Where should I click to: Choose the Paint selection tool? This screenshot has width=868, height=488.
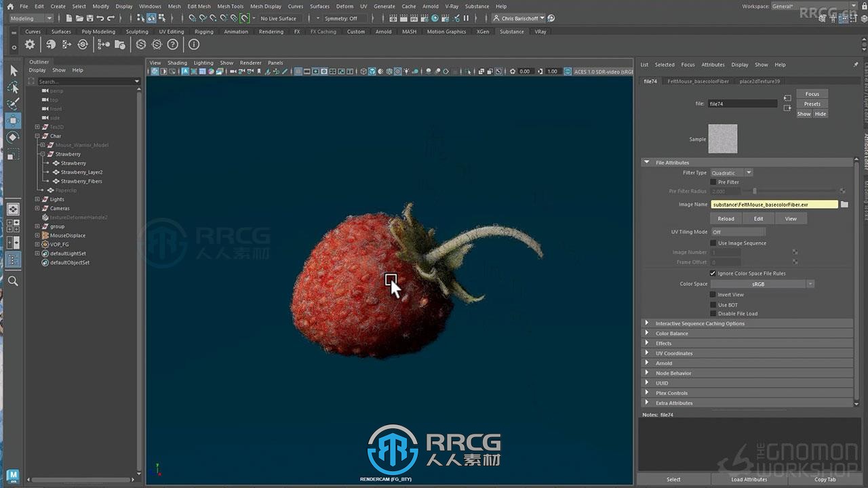pyautogui.click(x=13, y=104)
